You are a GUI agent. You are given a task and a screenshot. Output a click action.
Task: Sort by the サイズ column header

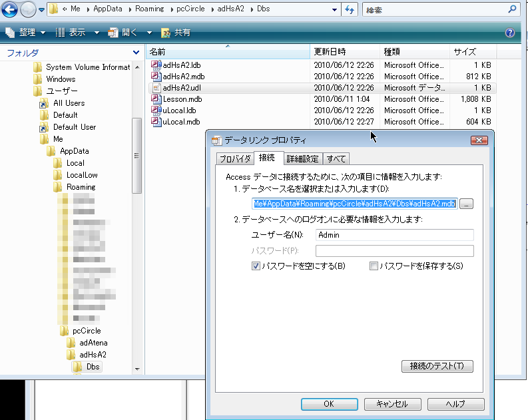(x=473, y=52)
